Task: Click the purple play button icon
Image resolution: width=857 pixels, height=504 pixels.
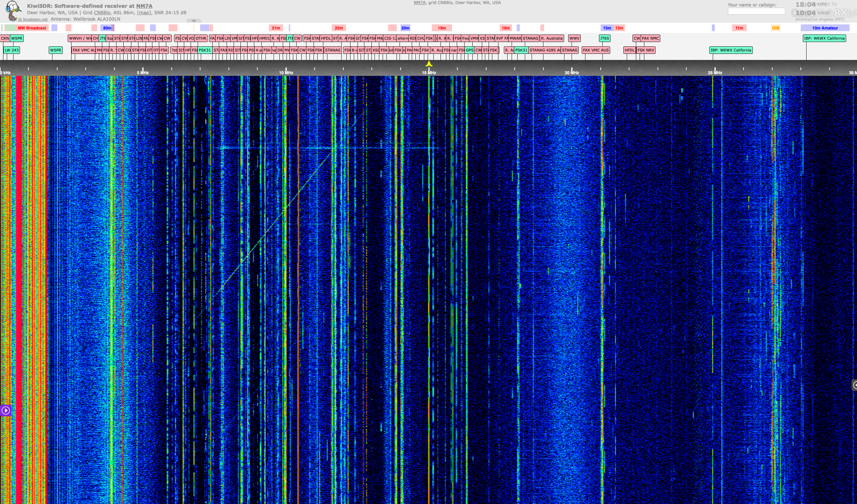Action: pyautogui.click(x=5, y=411)
